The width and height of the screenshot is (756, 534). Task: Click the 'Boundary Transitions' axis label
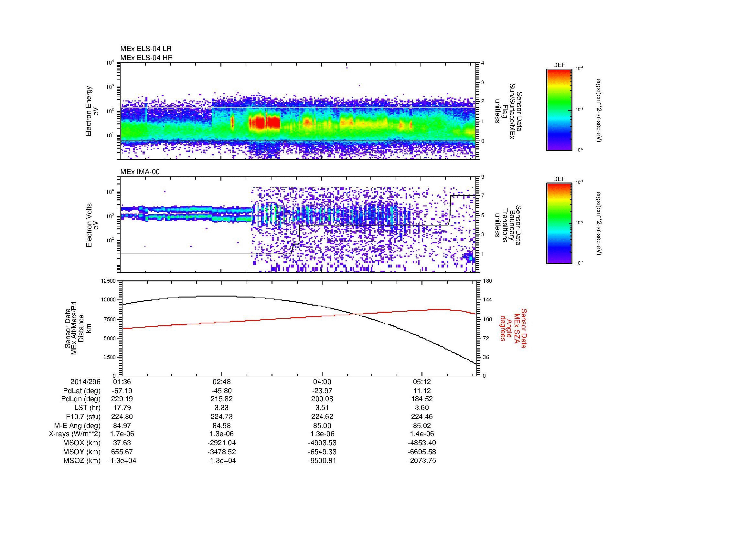coord(509,225)
